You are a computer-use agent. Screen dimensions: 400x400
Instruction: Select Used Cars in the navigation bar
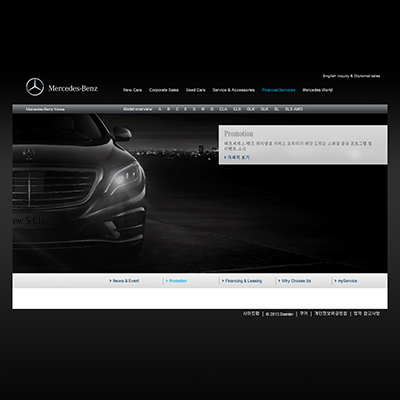pyautogui.click(x=196, y=90)
